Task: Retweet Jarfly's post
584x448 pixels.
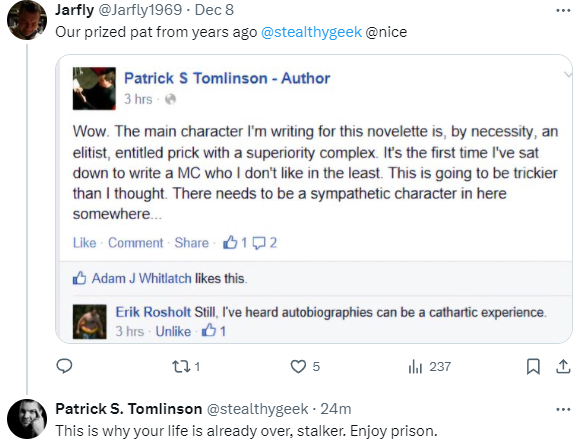Action: tap(181, 367)
